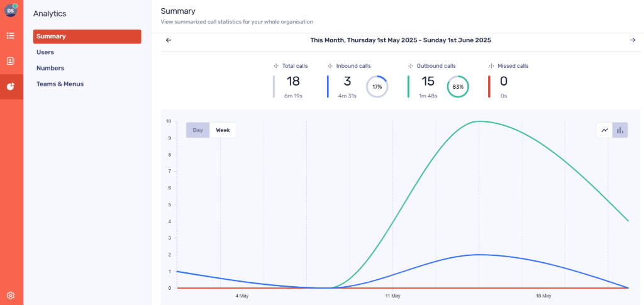The height and width of the screenshot is (305, 644).
Task: Toggle chart grouping to Day
Action: (x=197, y=130)
